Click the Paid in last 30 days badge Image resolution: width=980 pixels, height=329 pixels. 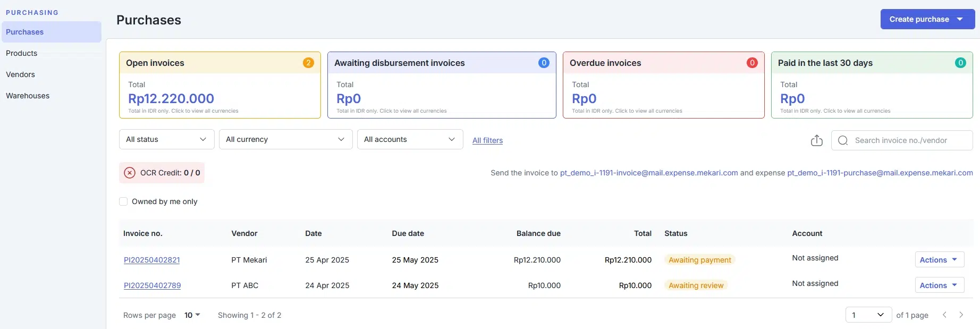point(960,63)
